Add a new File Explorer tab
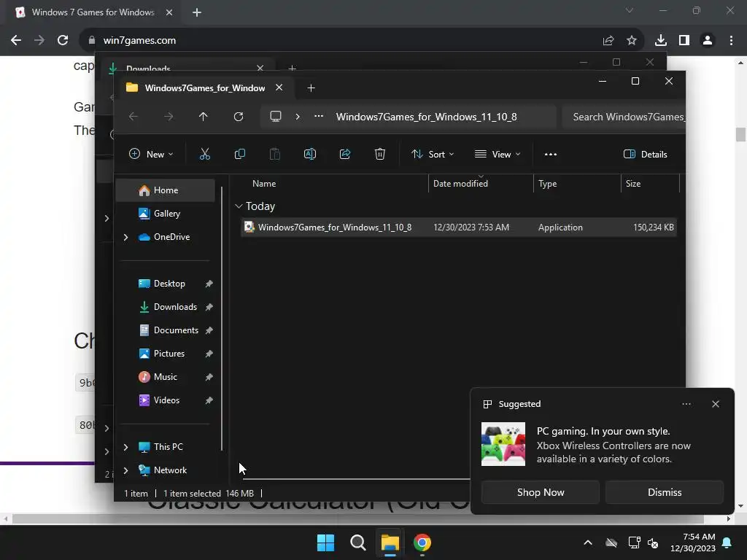 click(x=311, y=87)
